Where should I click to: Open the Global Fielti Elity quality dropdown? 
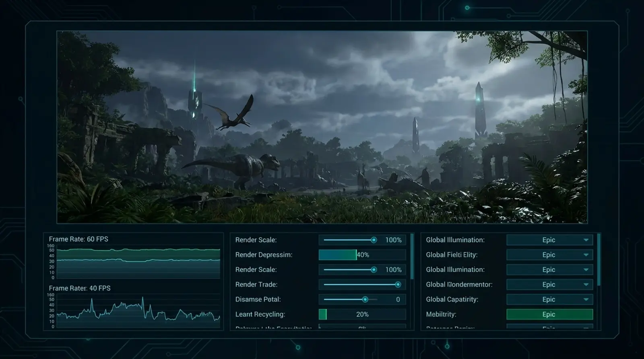point(549,255)
